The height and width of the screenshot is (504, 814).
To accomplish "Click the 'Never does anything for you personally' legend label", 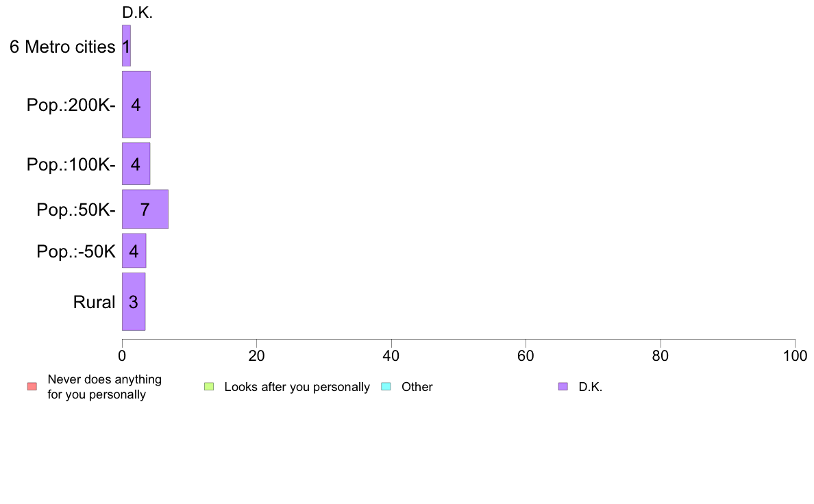I will (104, 387).
